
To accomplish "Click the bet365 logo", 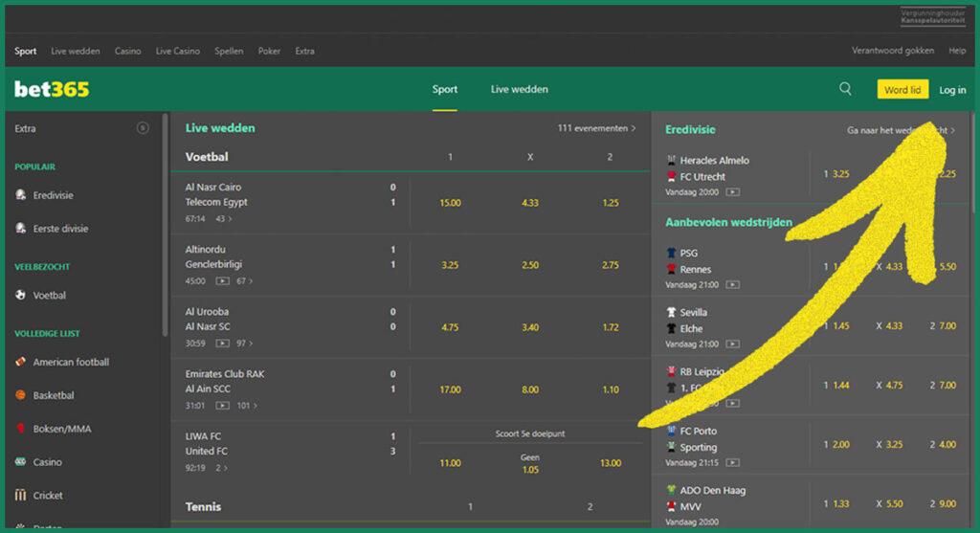I will tap(52, 89).
